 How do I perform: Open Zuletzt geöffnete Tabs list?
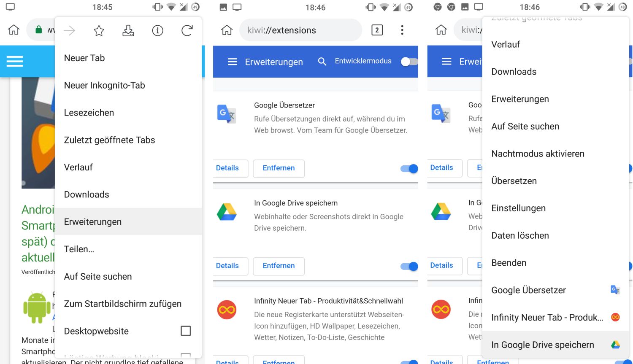[x=109, y=140]
